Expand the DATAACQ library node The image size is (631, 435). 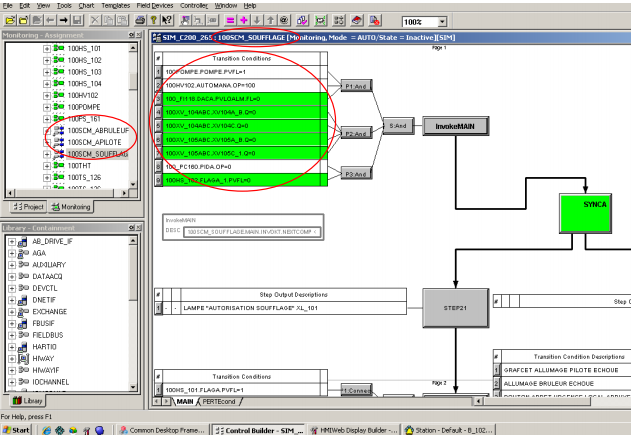tap(12, 277)
